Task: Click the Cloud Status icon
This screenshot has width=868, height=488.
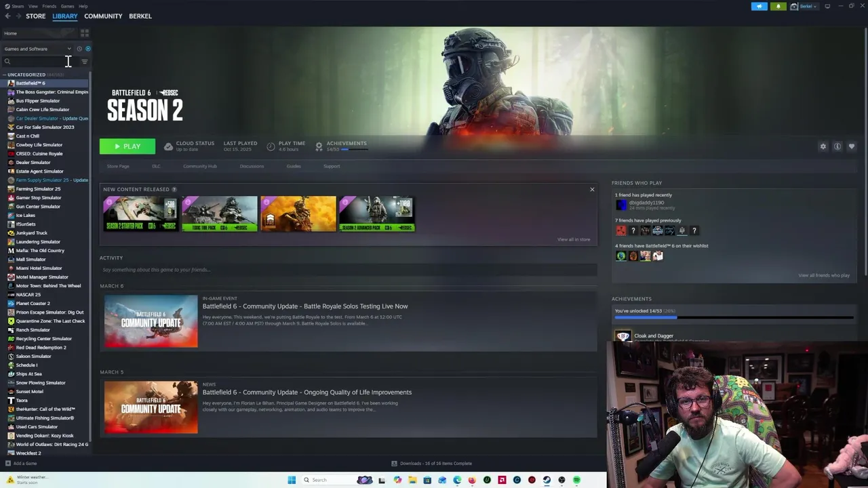Action: coord(168,146)
